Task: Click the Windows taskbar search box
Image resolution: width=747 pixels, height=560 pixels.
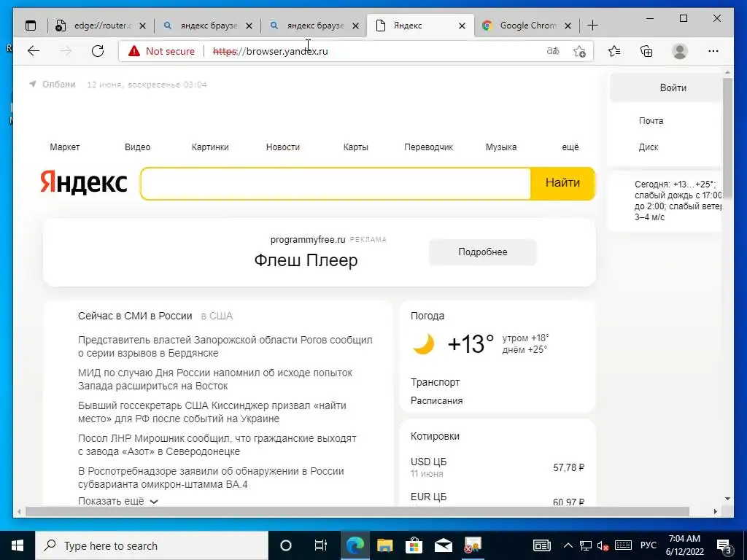Action: pos(152,545)
